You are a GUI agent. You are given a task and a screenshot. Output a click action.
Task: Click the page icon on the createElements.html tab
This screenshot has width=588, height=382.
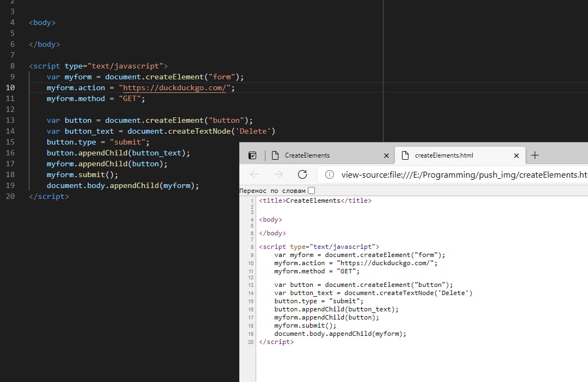(405, 155)
